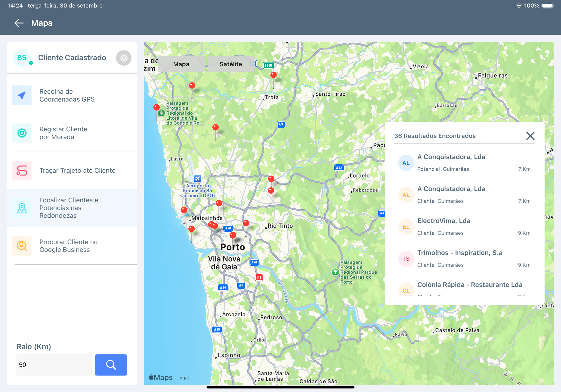Tap the gray locate target button beside Cliente Cadastrado

tap(124, 58)
